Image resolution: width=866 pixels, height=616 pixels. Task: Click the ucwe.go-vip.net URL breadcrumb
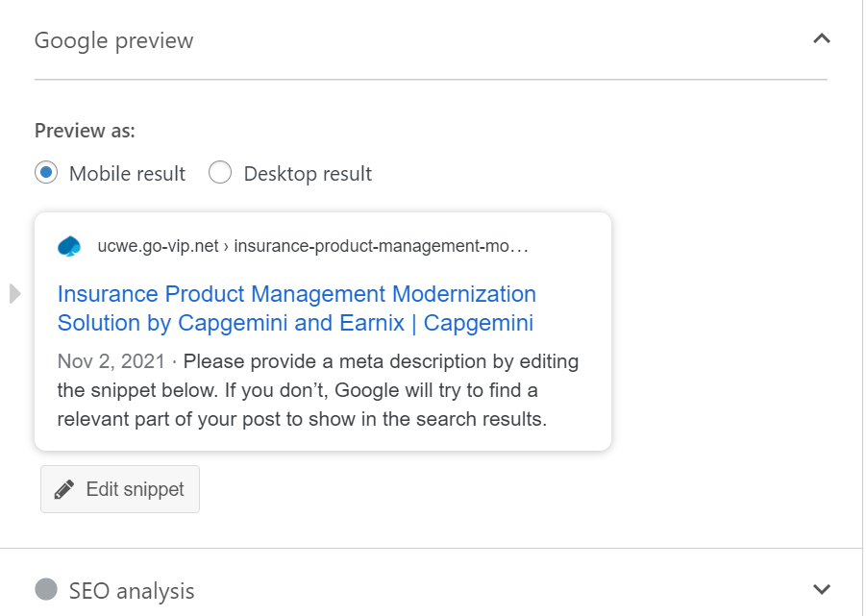pos(158,246)
